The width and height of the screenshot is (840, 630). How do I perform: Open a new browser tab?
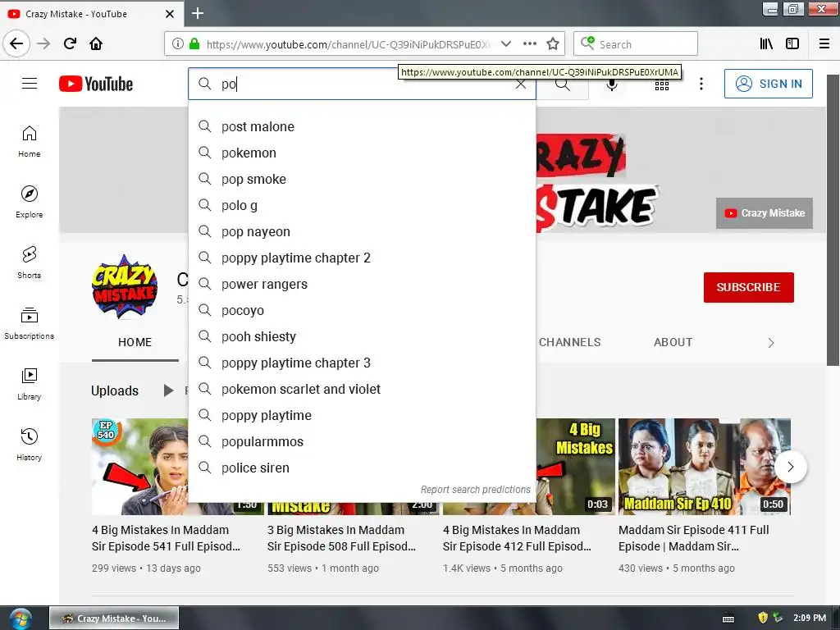[197, 13]
